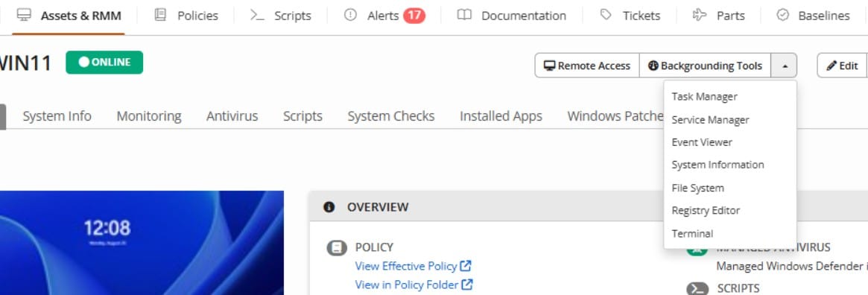Launch Remote Access
This screenshot has height=295, width=868.
tap(587, 66)
